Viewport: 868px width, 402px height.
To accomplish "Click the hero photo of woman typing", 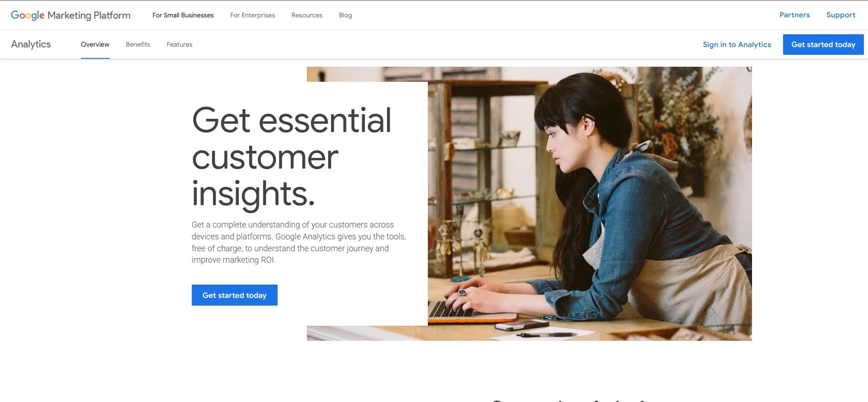I will click(x=589, y=204).
